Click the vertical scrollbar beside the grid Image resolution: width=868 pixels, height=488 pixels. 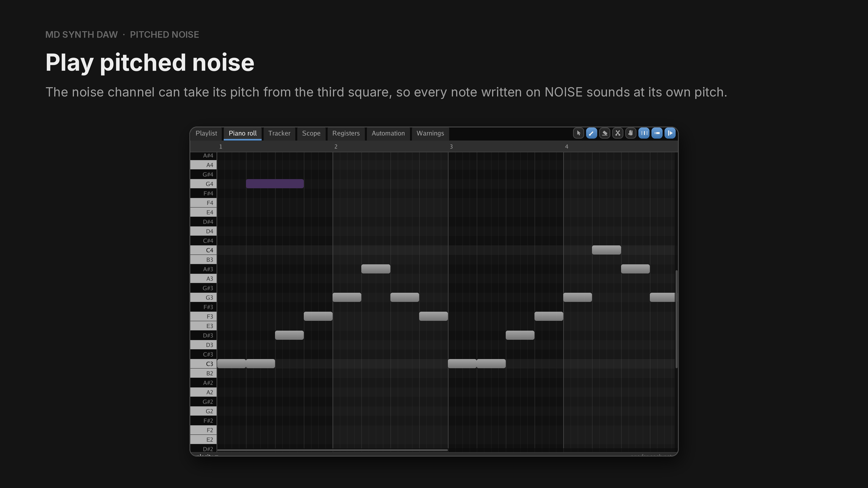tap(676, 319)
